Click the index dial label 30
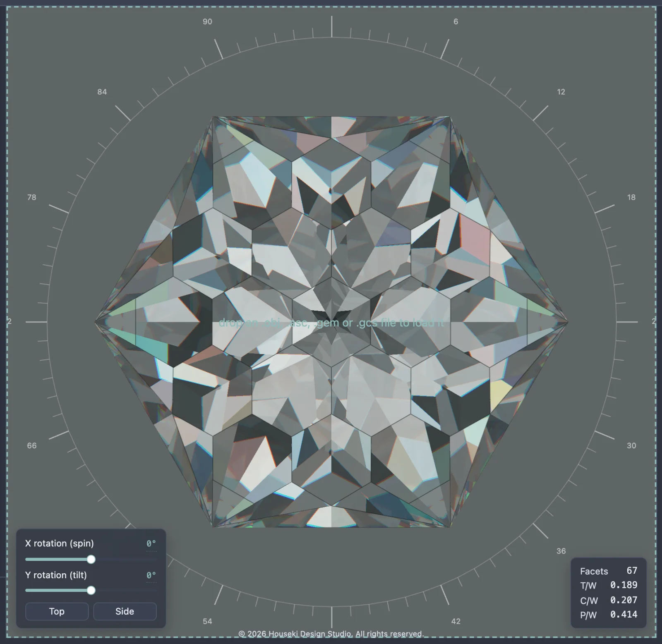The height and width of the screenshot is (644, 662). 631,445
